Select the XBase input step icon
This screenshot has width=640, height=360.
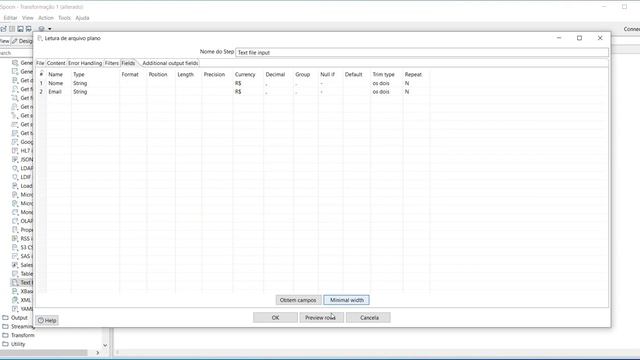coord(15,291)
